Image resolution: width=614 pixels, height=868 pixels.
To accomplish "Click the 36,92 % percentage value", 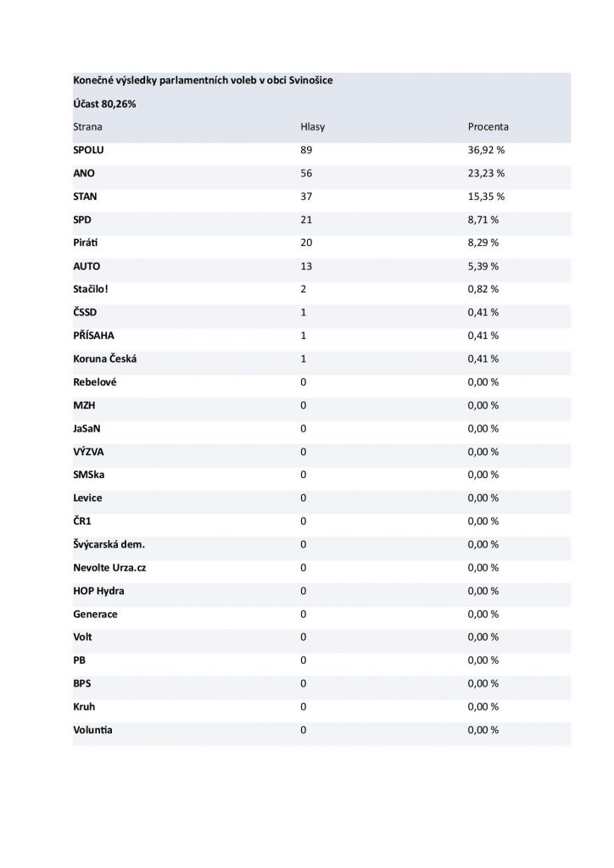I will 486,150.
